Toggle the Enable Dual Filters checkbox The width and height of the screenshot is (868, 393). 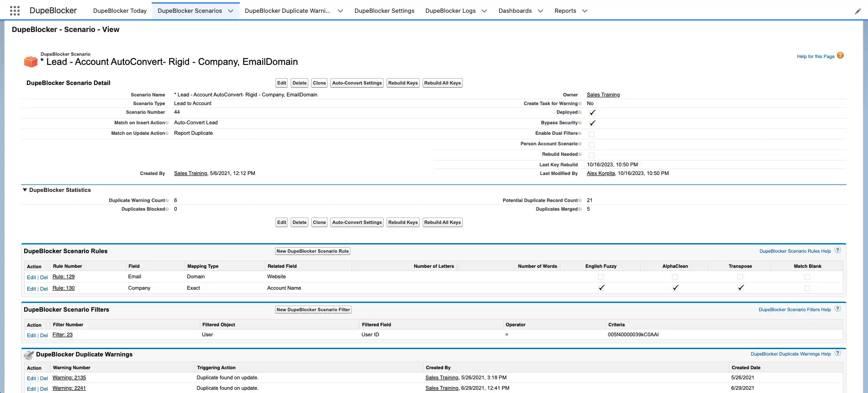point(592,134)
